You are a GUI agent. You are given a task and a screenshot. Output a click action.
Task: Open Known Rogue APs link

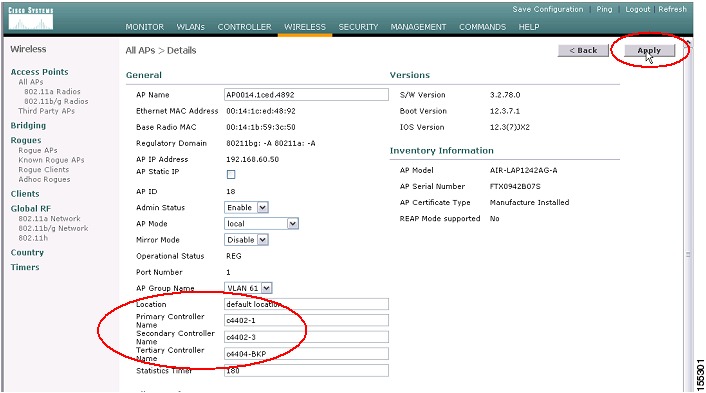51,160
